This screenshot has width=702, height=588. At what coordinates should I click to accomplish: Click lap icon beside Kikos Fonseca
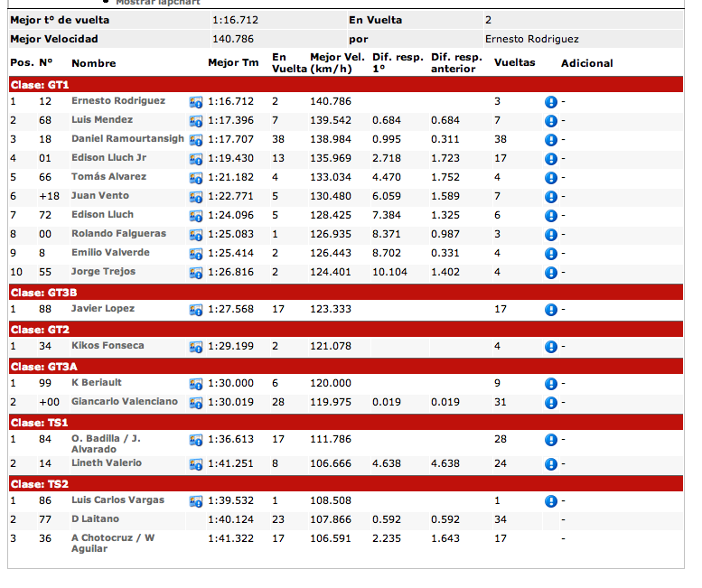click(x=195, y=347)
